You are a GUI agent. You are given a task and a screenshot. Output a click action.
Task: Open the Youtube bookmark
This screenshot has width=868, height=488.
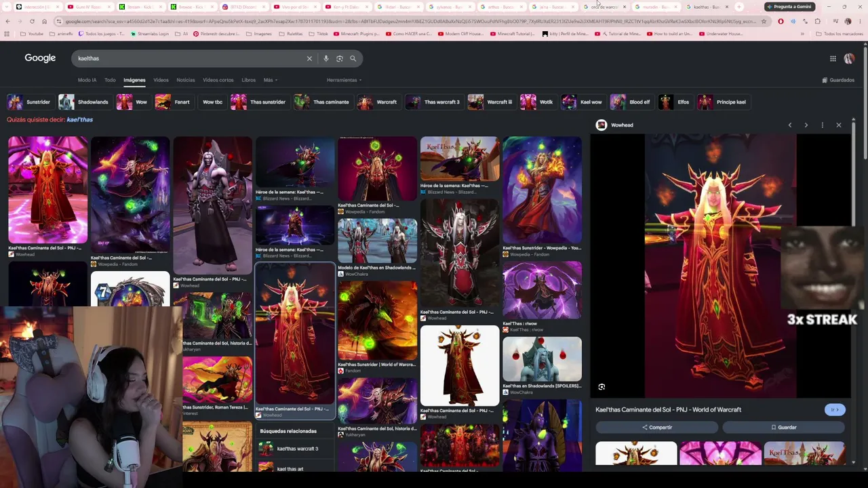point(32,34)
